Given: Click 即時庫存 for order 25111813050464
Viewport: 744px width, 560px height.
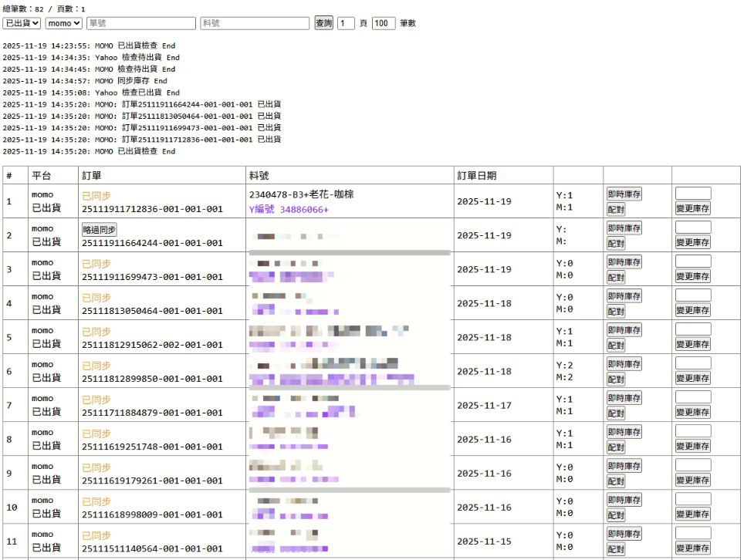Looking at the screenshot, I should click(x=624, y=296).
